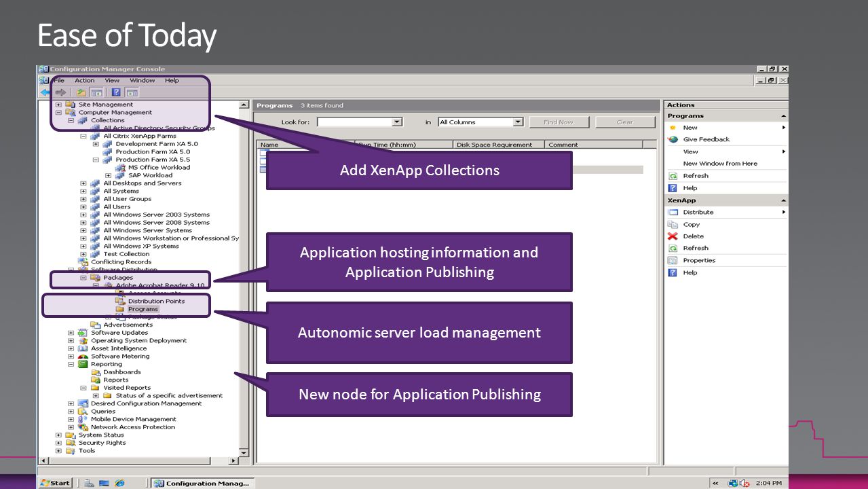Image resolution: width=868 pixels, height=489 pixels.
Task: Expand the All Systems collection
Action: (83, 191)
